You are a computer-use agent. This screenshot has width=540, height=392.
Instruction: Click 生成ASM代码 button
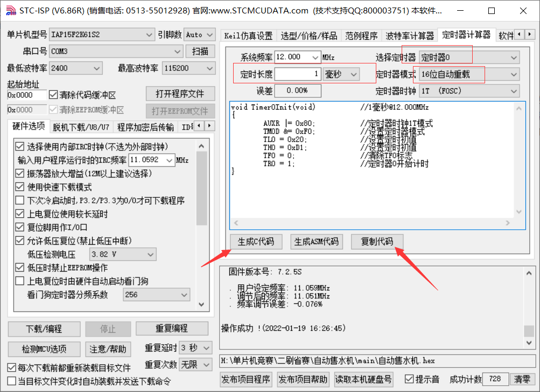pos(317,242)
